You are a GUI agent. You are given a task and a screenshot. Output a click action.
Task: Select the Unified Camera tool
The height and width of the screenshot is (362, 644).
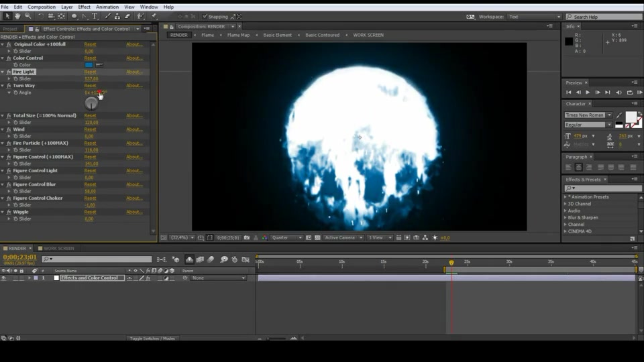click(x=51, y=16)
